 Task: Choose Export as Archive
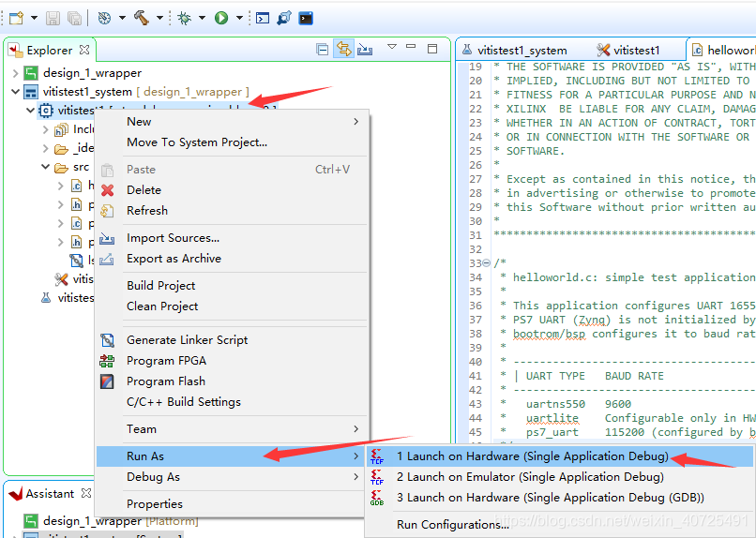(x=233, y=259)
